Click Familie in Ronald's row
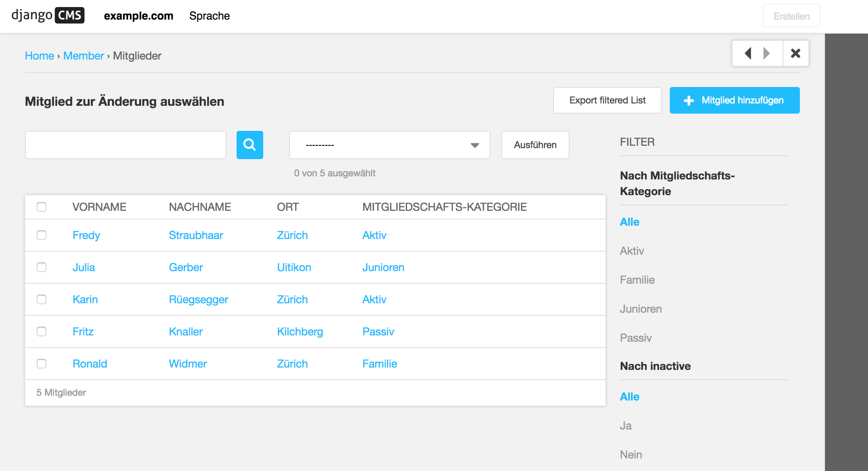The width and height of the screenshot is (868, 471). coord(380,364)
